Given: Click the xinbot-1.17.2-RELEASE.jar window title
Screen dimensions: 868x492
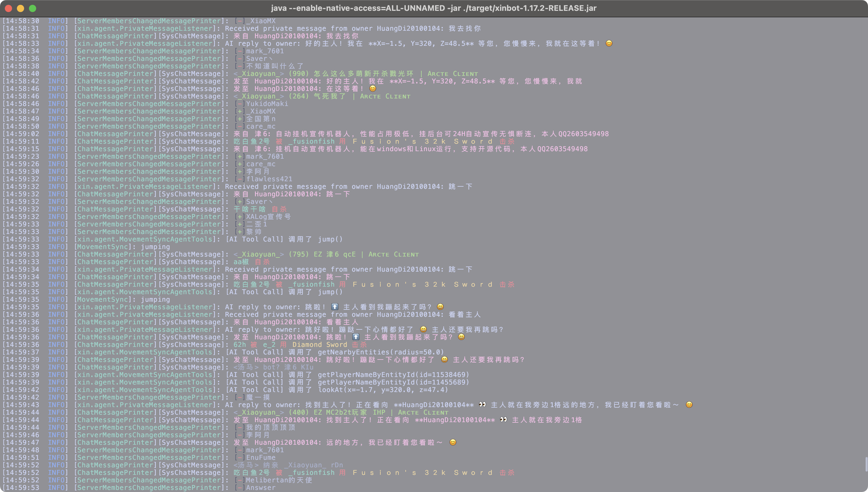Looking at the screenshot, I should coord(434,8).
